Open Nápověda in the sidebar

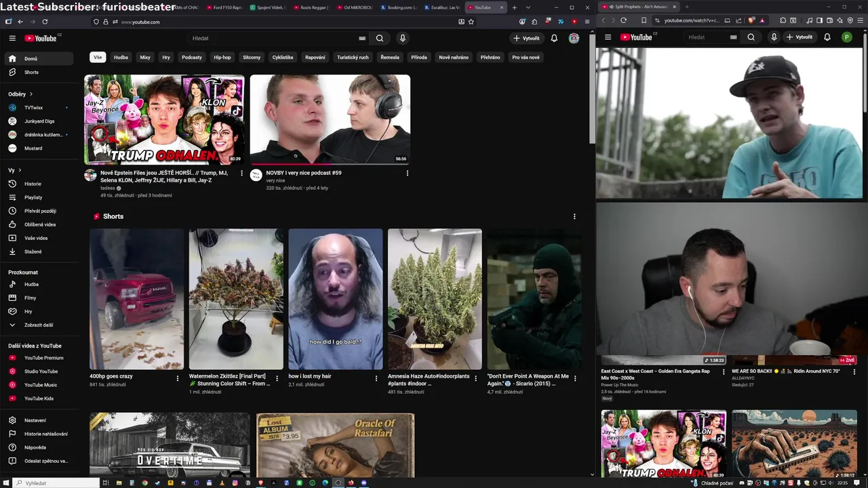(x=41, y=447)
